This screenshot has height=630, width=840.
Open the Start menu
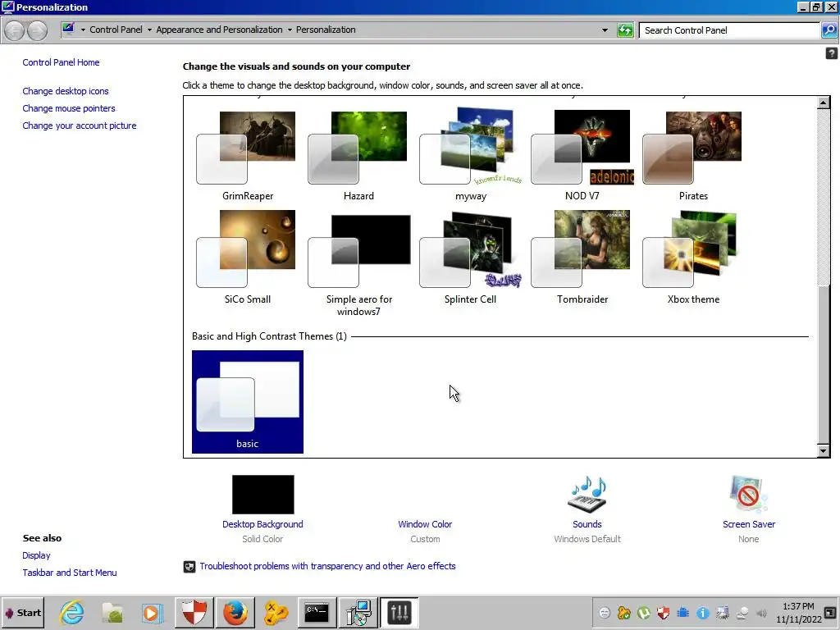[x=22, y=613]
